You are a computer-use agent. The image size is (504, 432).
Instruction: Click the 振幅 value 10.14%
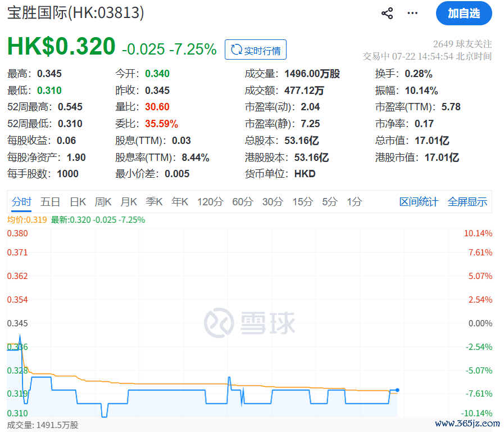pyautogui.click(x=421, y=91)
